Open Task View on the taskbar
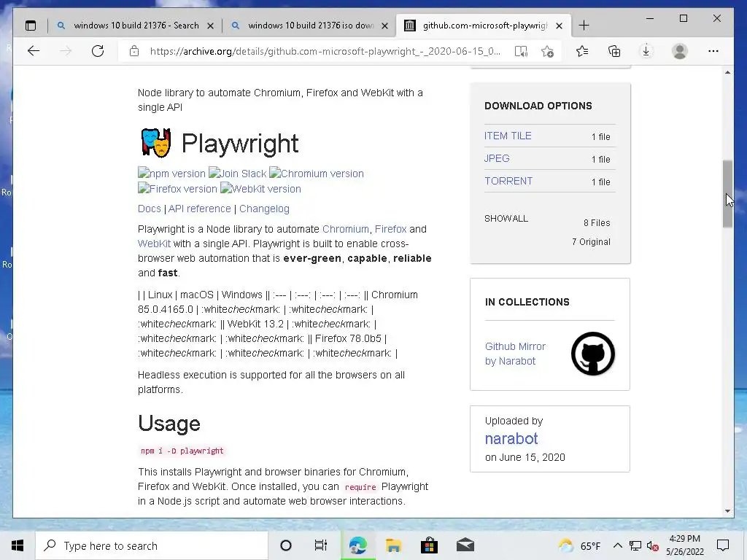Screen dimensions: 747x560 (x=321, y=545)
